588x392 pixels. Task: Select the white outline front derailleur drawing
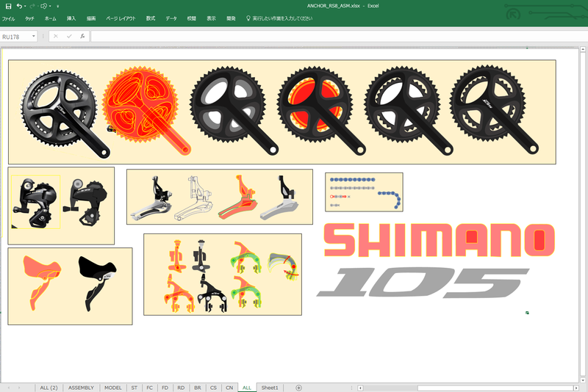point(194,197)
